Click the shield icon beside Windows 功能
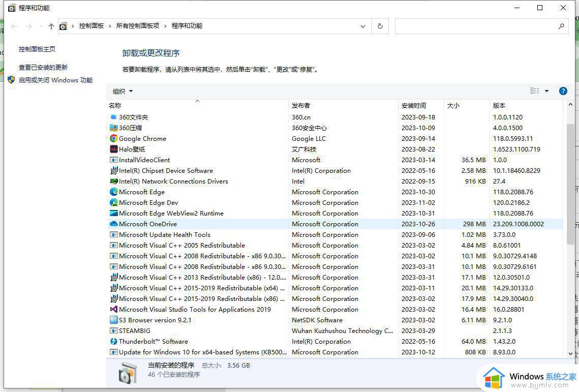Viewport: 579px width, 392px height. (x=12, y=80)
